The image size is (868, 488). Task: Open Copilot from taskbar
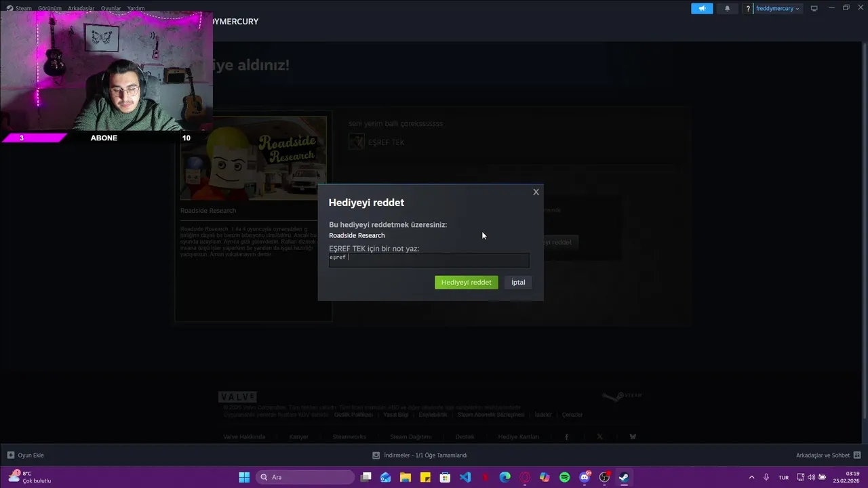tap(545, 477)
